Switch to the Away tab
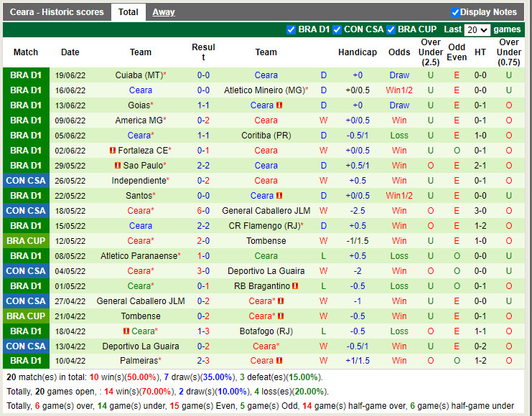532x416 pixels. click(164, 12)
